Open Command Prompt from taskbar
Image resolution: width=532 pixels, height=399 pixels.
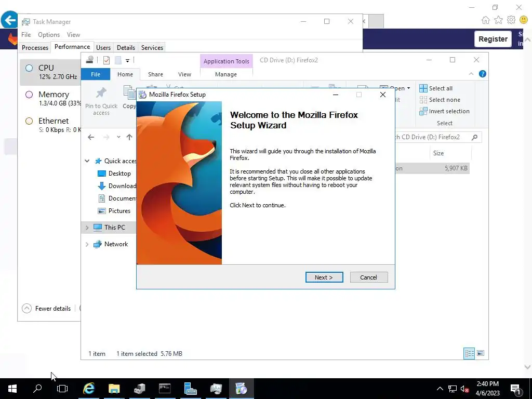(x=165, y=389)
